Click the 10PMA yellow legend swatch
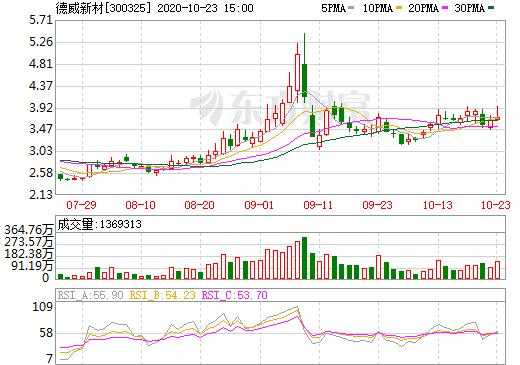The width and height of the screenshot is (520, 365). pos(398,8)
